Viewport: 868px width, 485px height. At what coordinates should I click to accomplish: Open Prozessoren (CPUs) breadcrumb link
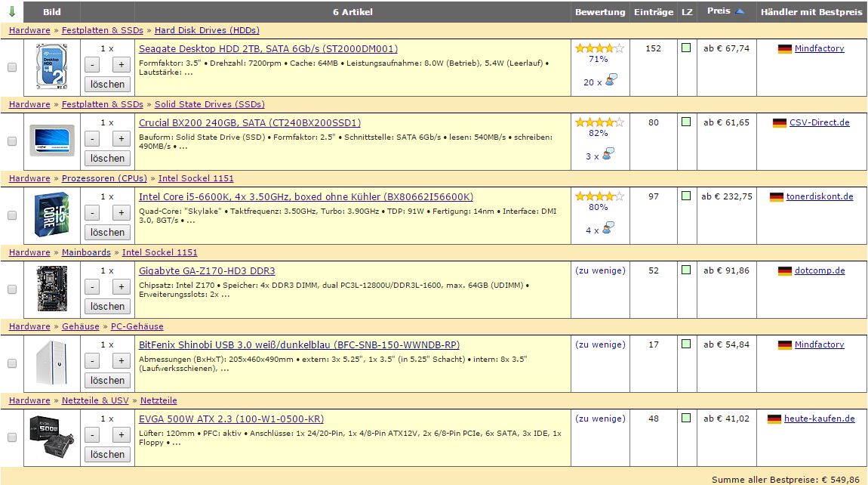tap(104, 178)
